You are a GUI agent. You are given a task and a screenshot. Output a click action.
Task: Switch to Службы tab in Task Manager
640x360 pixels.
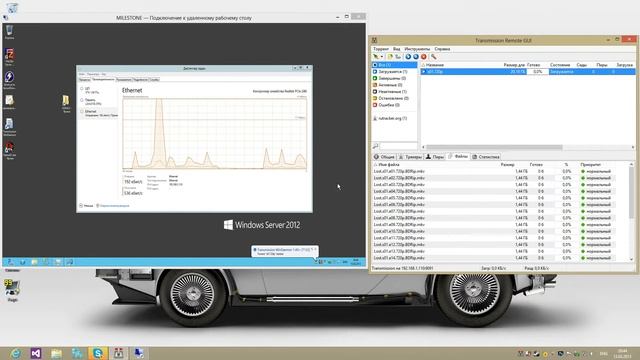pos(154,80)
